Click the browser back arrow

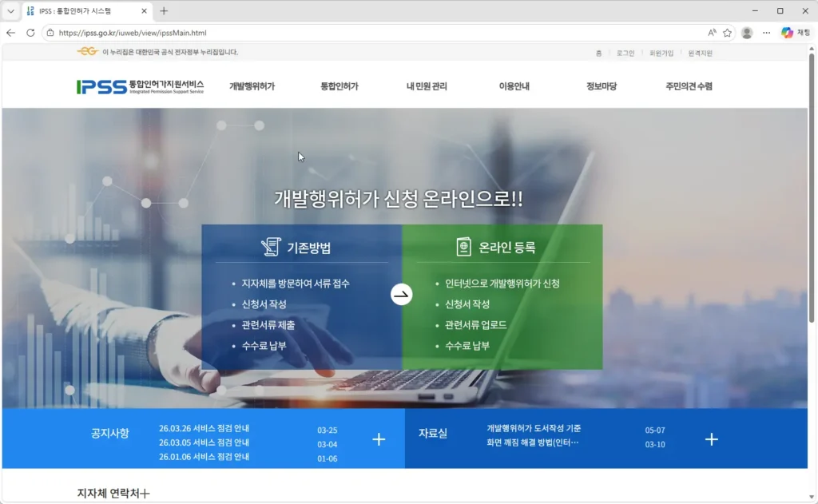tap(10, 33)
